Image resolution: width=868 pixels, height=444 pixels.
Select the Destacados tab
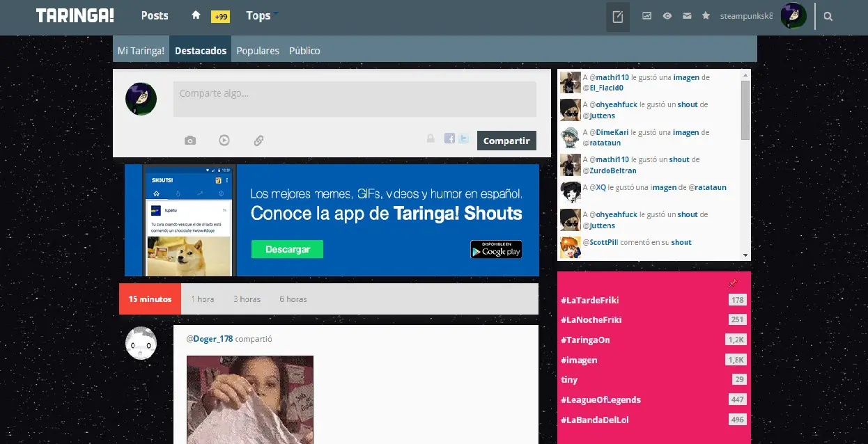tap(201, 50)
